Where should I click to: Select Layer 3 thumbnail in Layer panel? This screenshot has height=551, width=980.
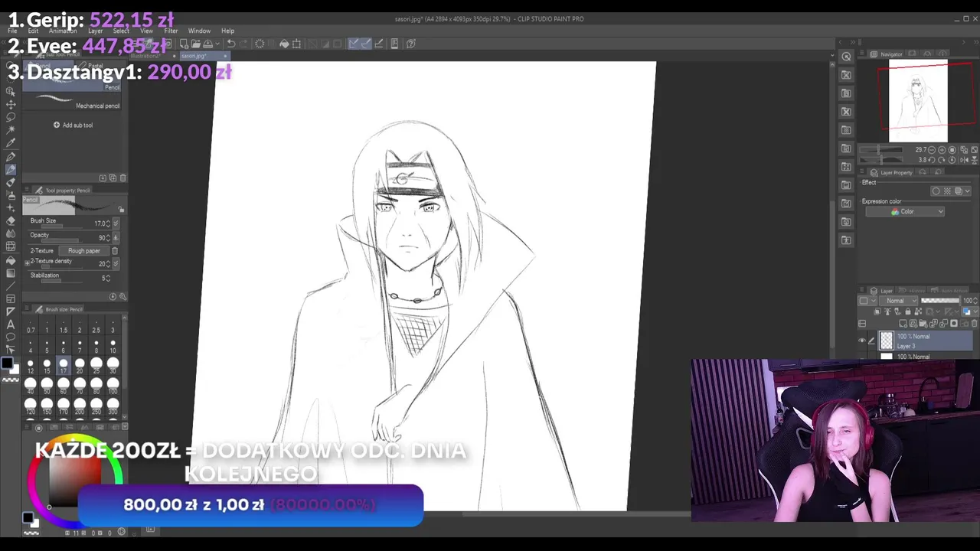point(886,341)
